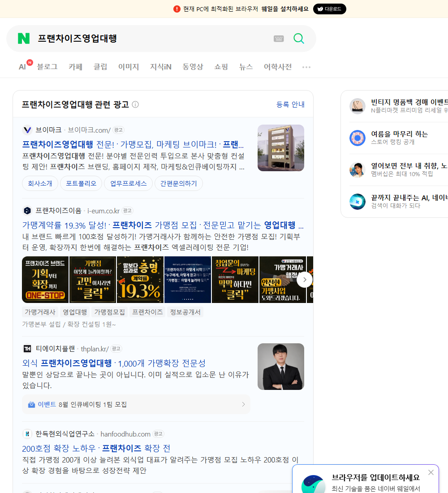This screenshot has height=493, width=448.
Task: Click the avatar icon beside 멤버십은 최대 10% 적립
Action: 358,169
